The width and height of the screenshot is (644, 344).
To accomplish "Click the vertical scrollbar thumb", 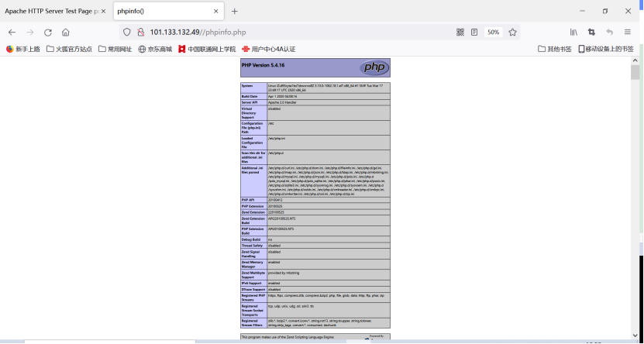I will click(635, 72).
